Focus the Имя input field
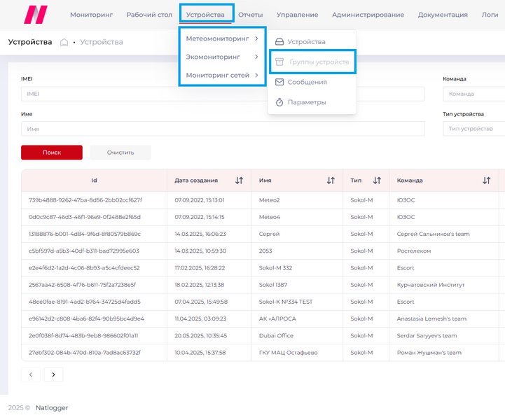The width and height of the screenshot is (505, 420). pyautogui.click(x=223, y=129)
